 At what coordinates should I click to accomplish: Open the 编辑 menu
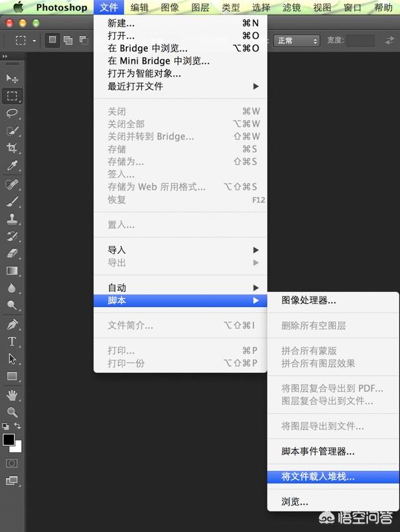click(139, 7)
